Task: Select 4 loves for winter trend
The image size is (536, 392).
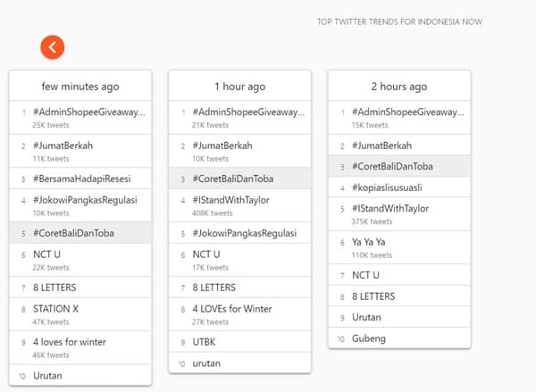Action: 70,342
